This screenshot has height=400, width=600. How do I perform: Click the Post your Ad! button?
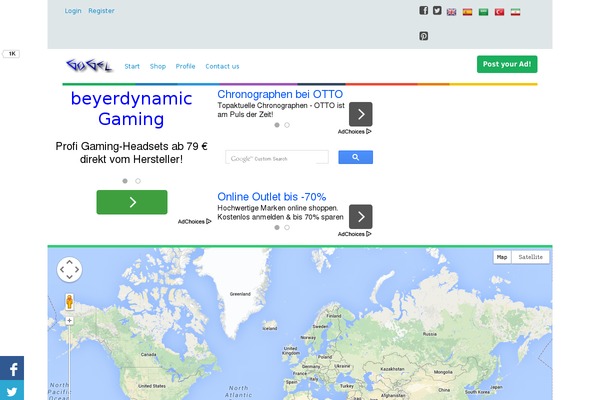(x=507, y=64)
